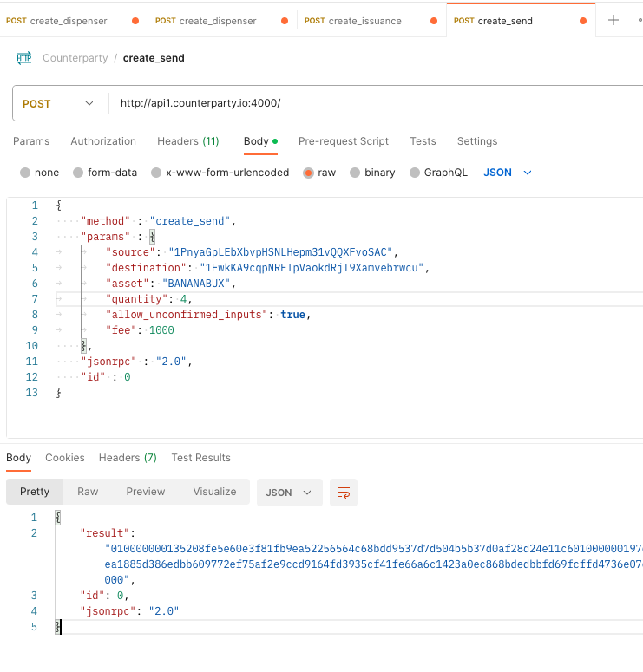Click create_send name in breadcrumb
643x672 pixels.
click(154, 58)
